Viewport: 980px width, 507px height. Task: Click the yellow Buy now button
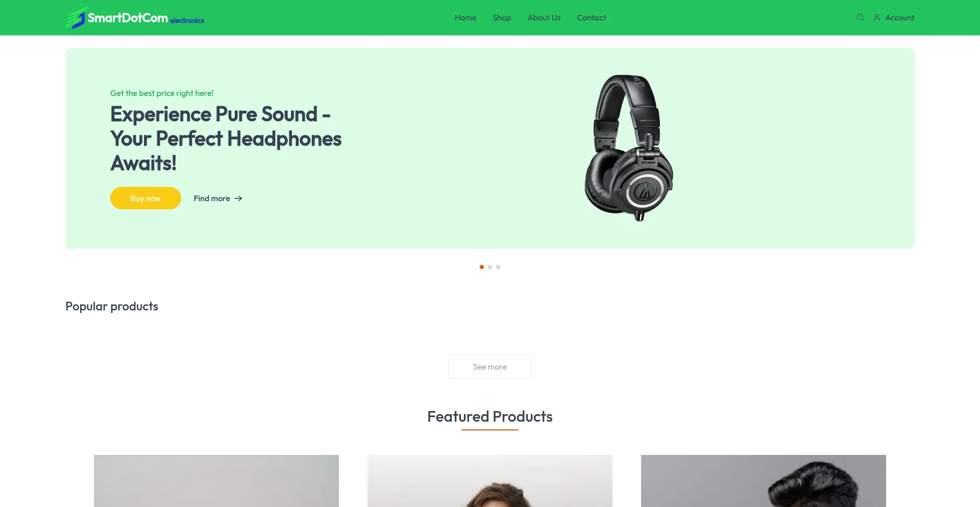[x=145, y=198]
